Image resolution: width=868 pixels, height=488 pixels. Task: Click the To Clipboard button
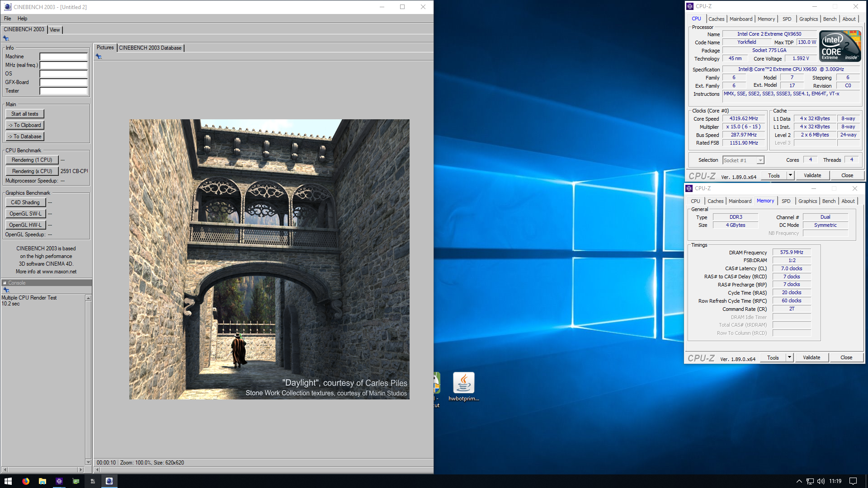25,125
